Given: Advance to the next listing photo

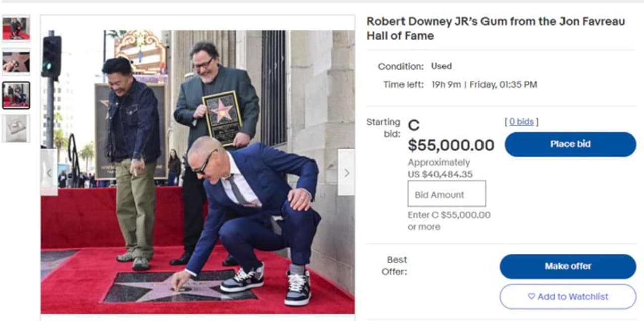Looking at the screenshot, I should (x=346, y=173).
